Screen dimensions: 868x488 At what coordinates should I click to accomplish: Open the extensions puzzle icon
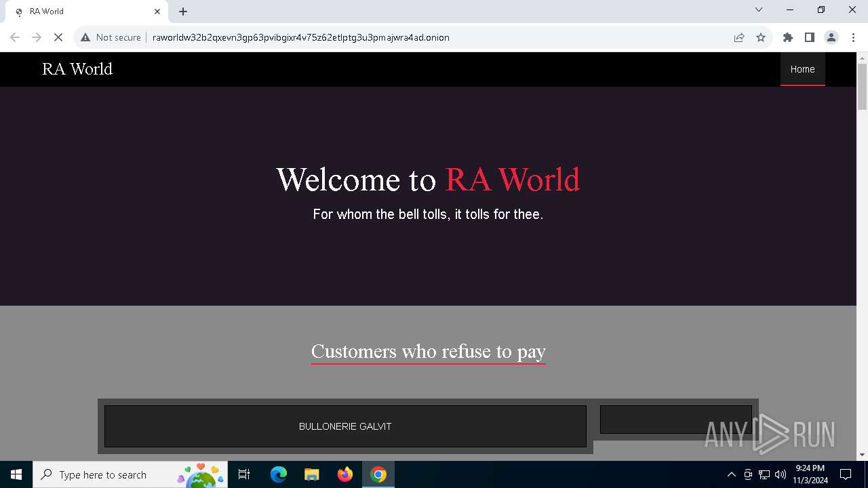pos(788,37)
